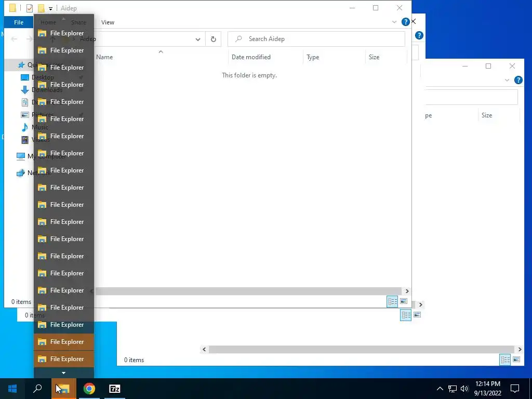Open the clock showing 12:14 PM
The height and width of the screenshot is (399, 532).
(x=487, y=389)
